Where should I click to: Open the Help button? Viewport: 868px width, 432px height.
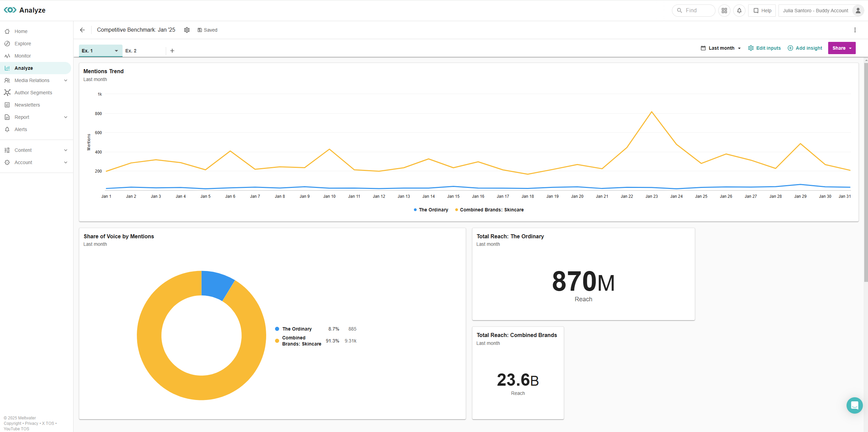[762, 11]
